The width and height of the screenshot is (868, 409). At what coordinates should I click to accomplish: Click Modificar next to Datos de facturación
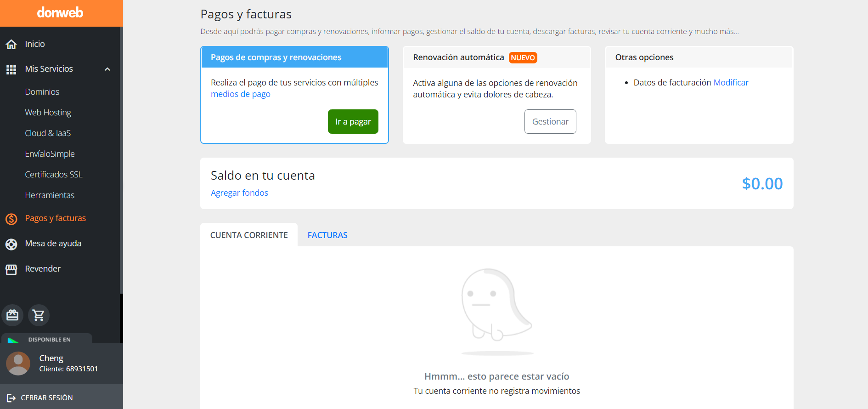(x=731, y=83)
